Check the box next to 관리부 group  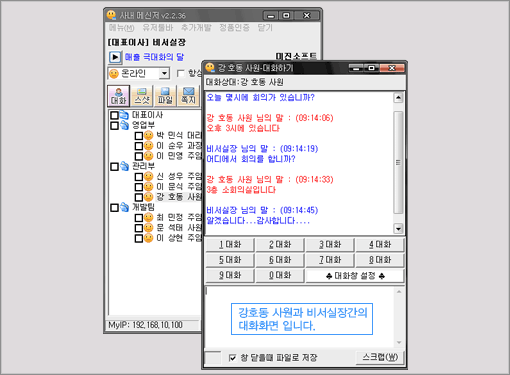[114, 167]
